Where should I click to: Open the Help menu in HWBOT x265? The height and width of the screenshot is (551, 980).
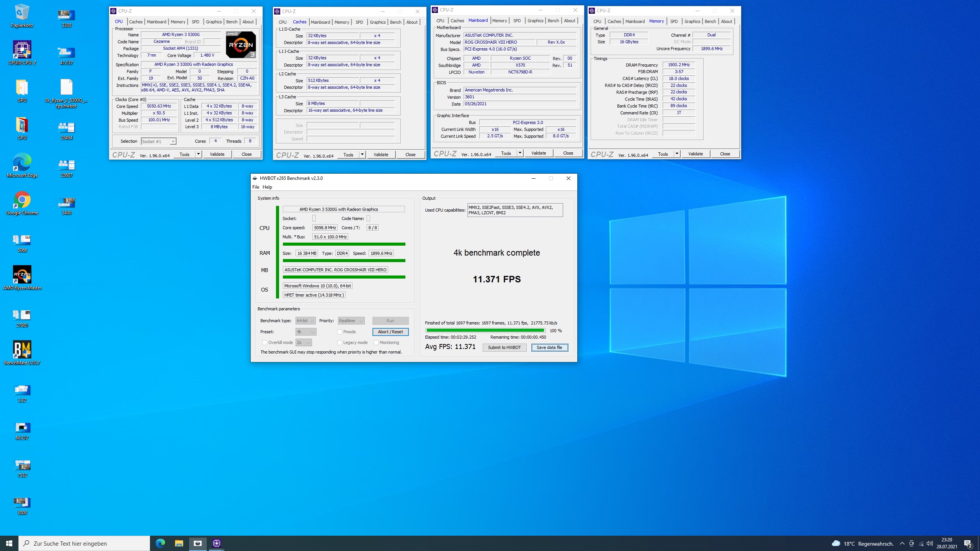[x=267, y=187]
